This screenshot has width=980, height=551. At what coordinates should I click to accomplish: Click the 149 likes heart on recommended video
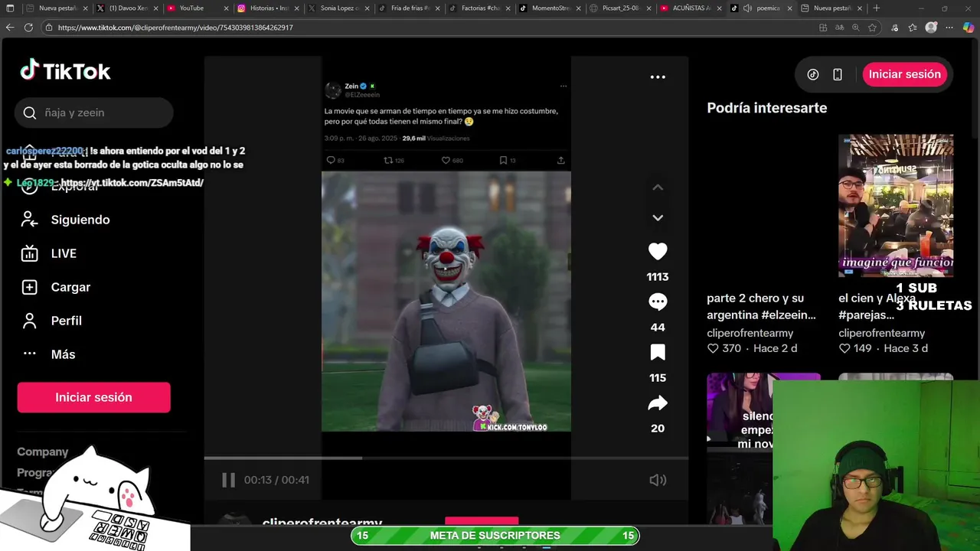844,348
